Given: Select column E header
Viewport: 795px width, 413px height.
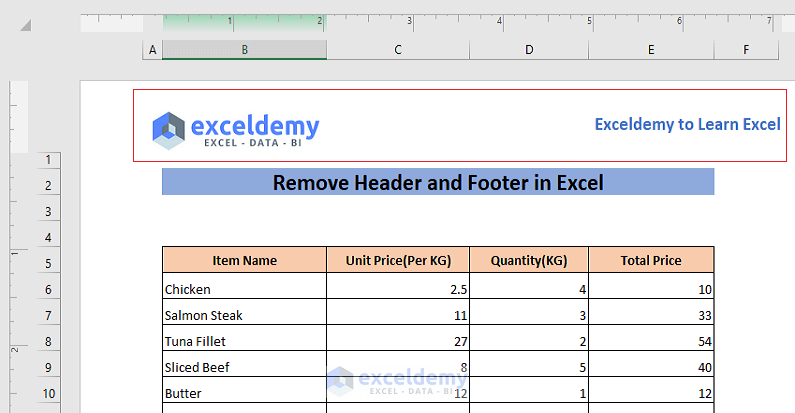Looking at the screenshot, I should coord(651,49).
